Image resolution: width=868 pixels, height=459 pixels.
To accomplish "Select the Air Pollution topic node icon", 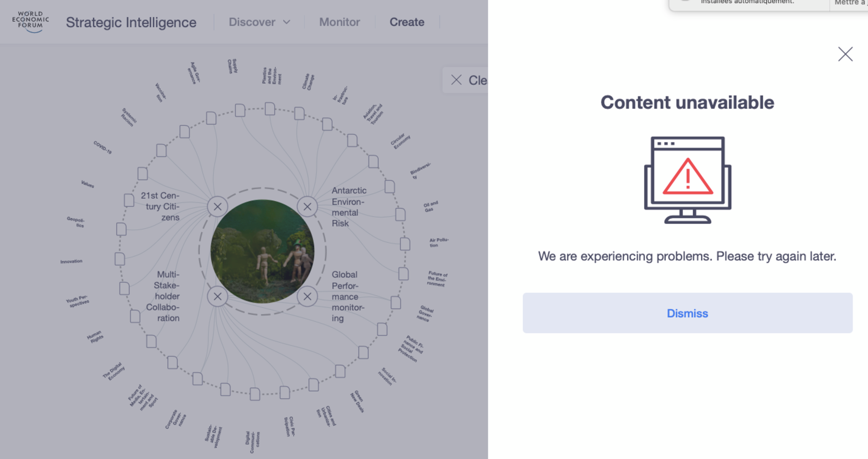I will click(x=405, y=244).
